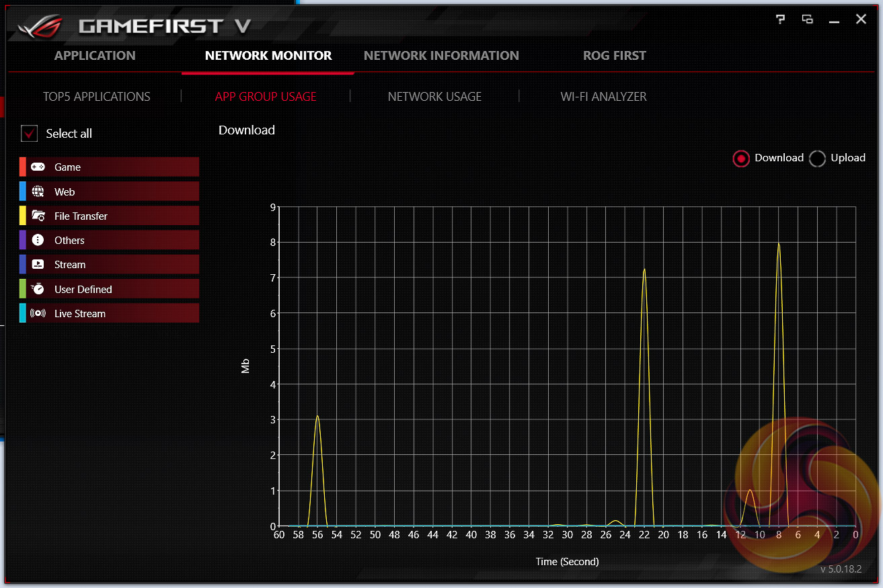The width and height of the screenshot is (883, 588).
Task: Toggle the User Defined group label
Action: [x=83, y=289]
